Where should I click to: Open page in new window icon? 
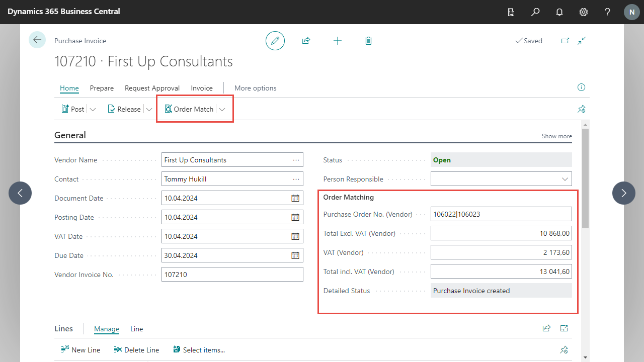tap(565, 41)
